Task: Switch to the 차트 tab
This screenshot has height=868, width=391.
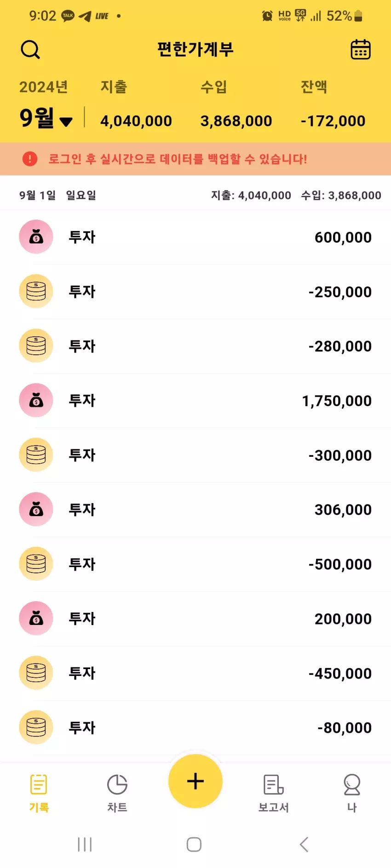Action: coord(117,793)
